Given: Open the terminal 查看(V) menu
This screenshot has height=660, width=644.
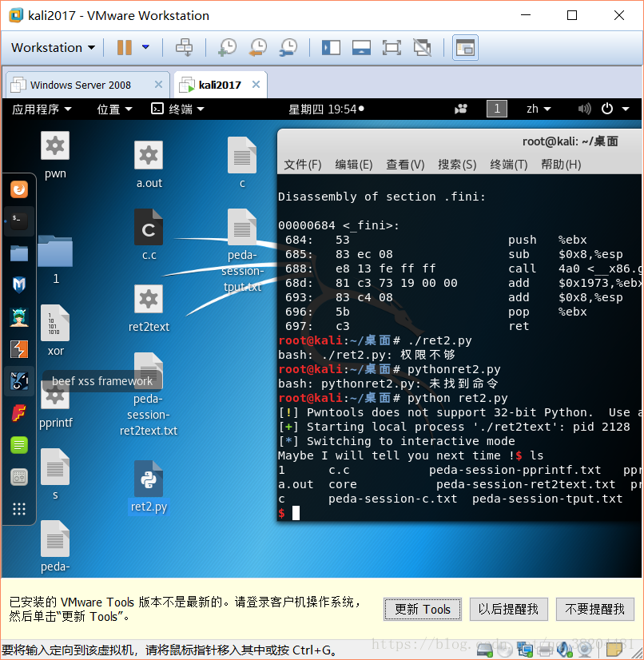Looking at the screenshot, I should 405,165.
